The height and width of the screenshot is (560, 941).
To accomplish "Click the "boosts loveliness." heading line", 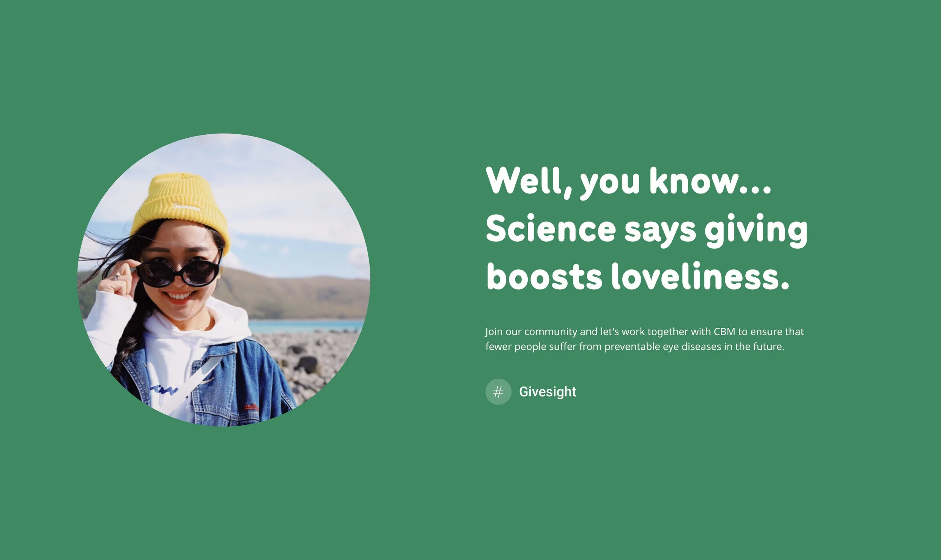I will coord(638,277).
